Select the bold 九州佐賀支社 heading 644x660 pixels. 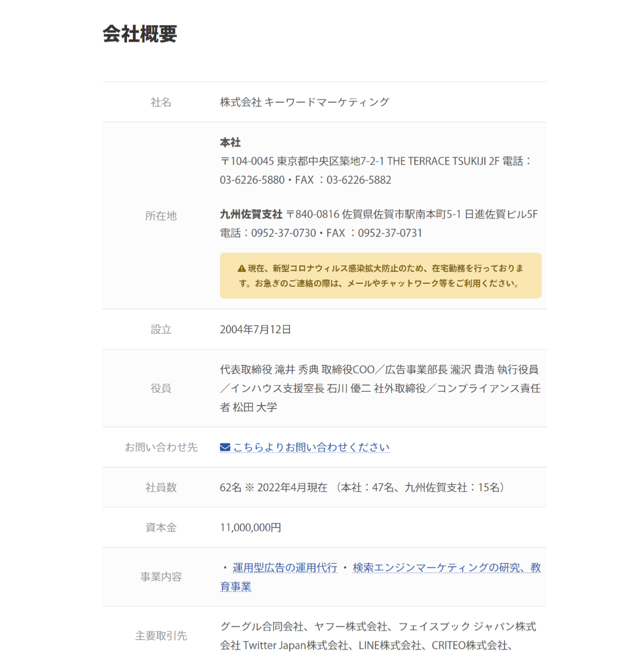tap(251, 214)
